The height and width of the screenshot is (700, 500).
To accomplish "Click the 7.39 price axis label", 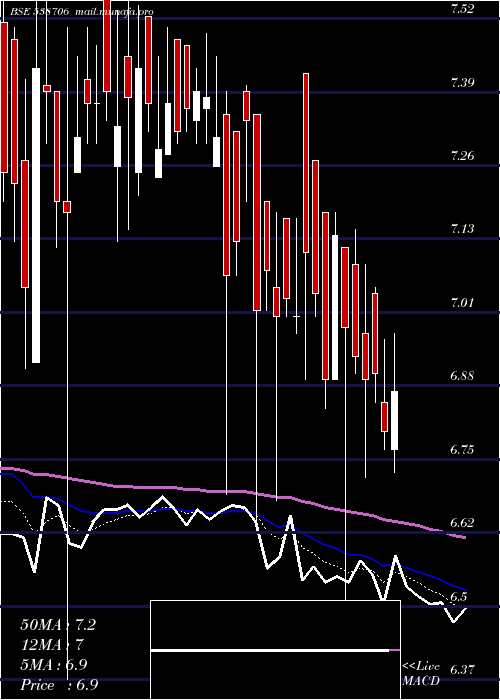I will click(461, 82).
